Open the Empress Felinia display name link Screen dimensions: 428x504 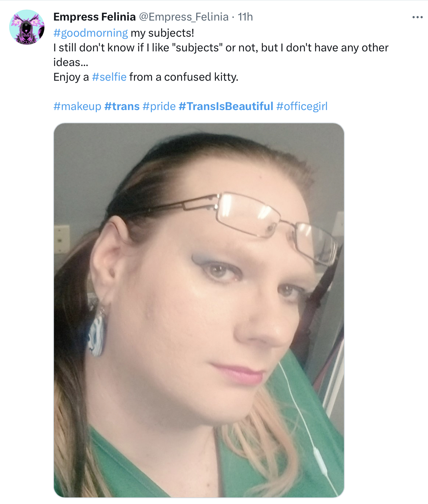(x=94, y=17)
